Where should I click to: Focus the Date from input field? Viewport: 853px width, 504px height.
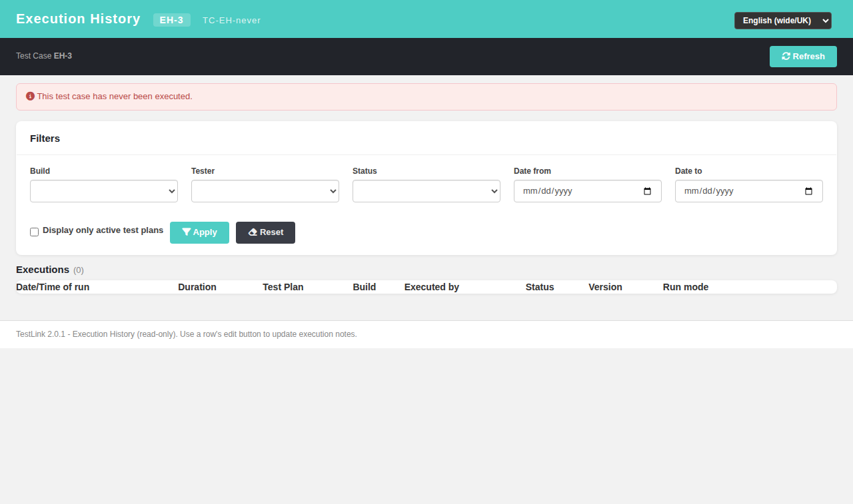coord(588,191)
